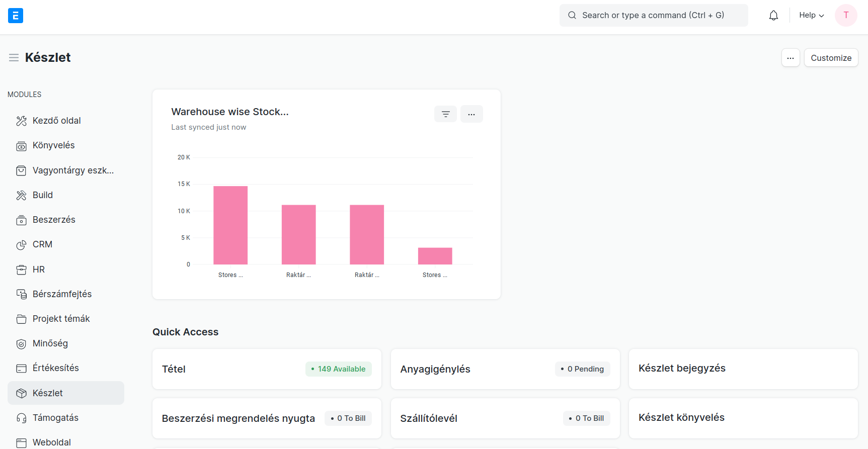Image resolution: width=868 pixels, height=449 pixels.
Task: Toggle the sidebar hamburger icon
Action: 14,58
